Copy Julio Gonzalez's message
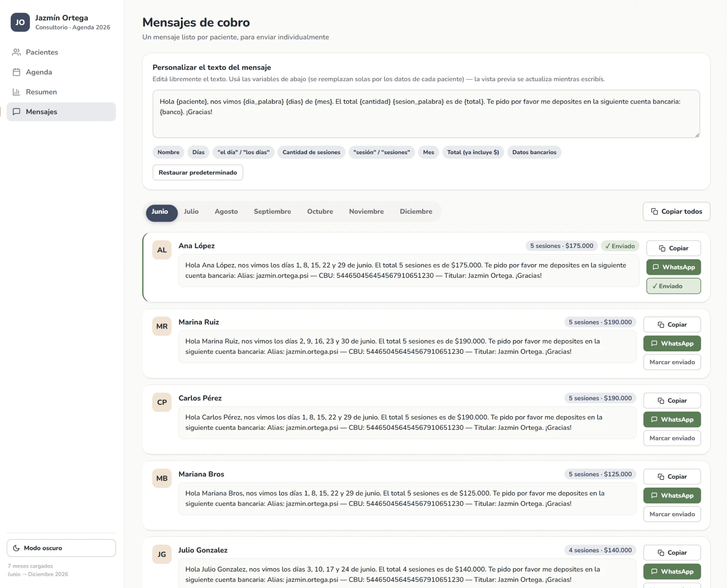Image resolution: width=727 pixels, height=588 pixels. tap(672, 553)
